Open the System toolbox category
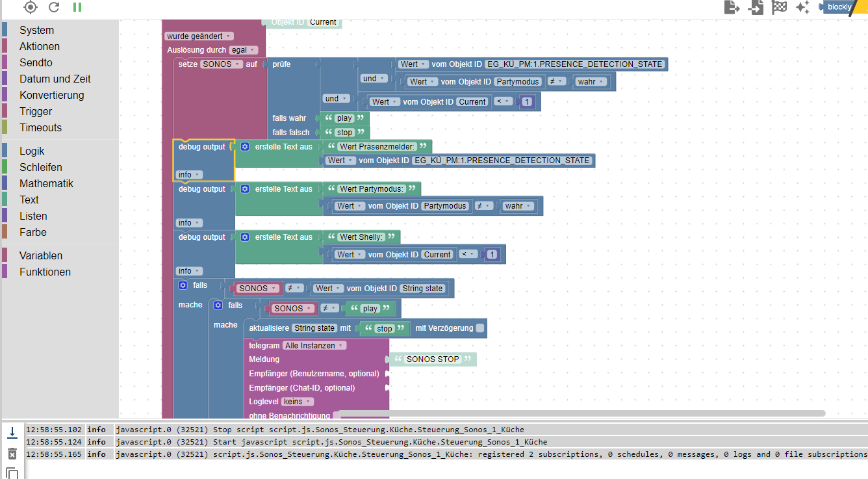This screenshot has width=868, height=479. pos(36,30)
